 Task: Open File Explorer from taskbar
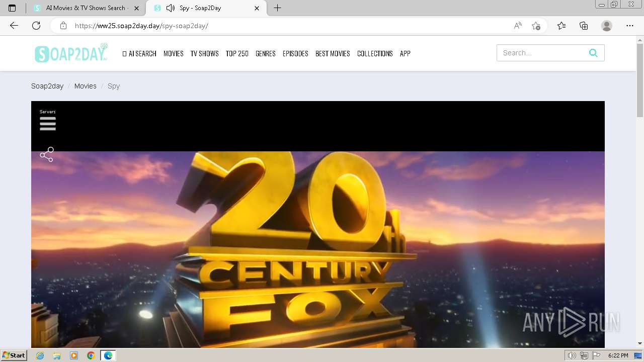[x=57, y=355]
